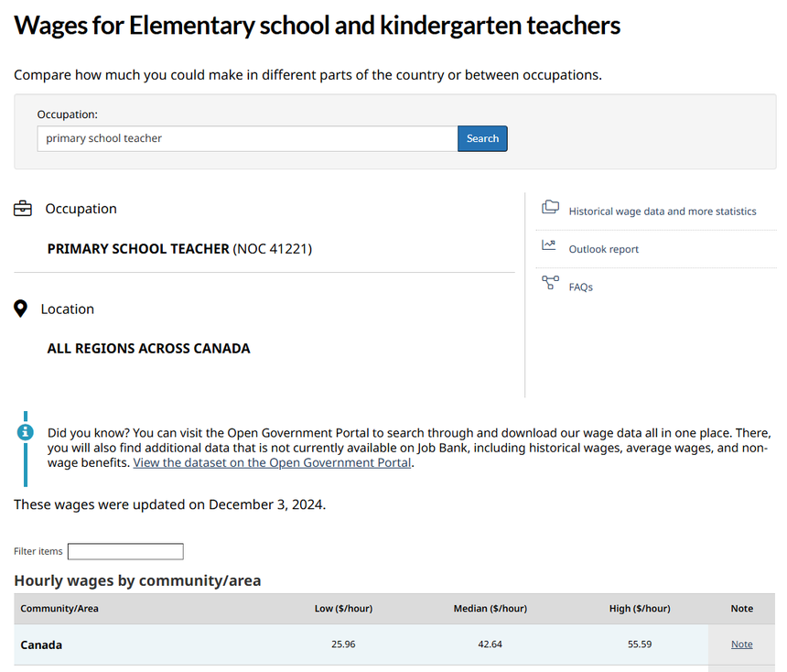Click the chart icon beside Outlook report
Screen dimensions: 787x672
point(549,245)
